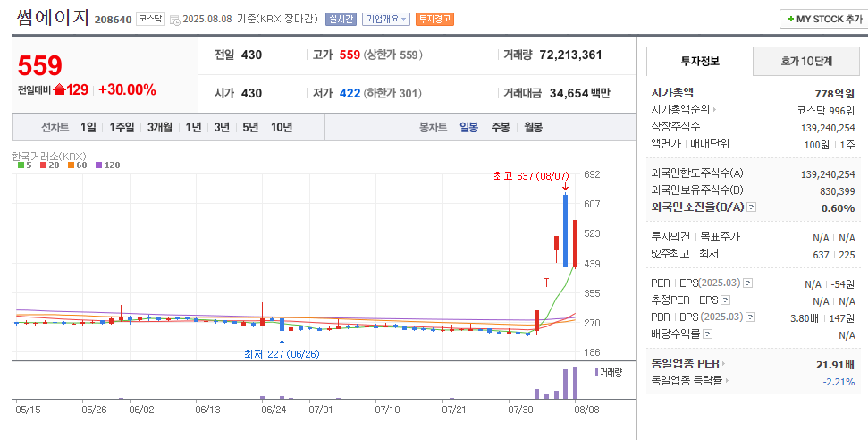Select the 10년 line chart period
Screen dimensions: 868x440
282,128
